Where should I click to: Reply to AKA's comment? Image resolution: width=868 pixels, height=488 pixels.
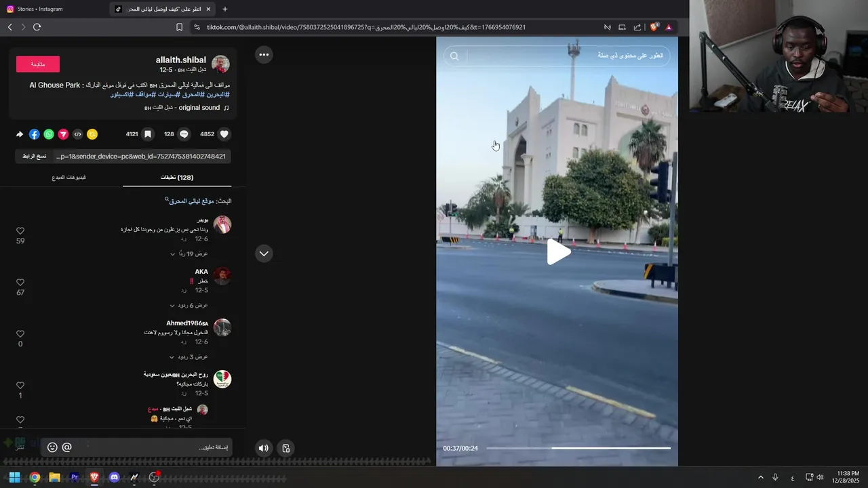click(x=184, y=290)
